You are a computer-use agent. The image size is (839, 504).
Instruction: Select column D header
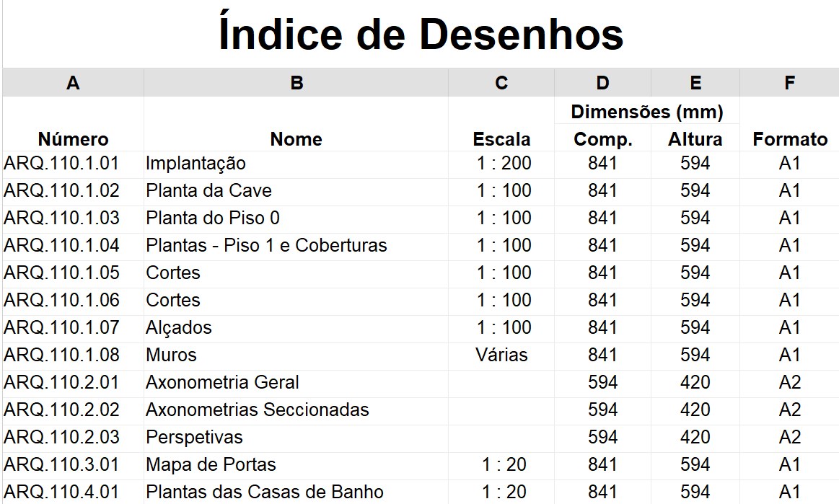tap(602, 83)
